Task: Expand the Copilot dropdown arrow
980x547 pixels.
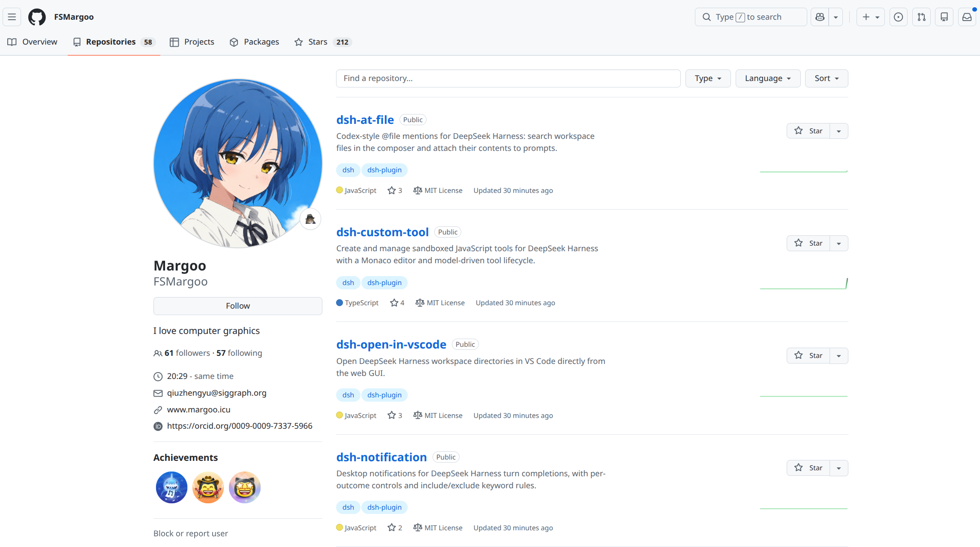Action: click(836, 17)
